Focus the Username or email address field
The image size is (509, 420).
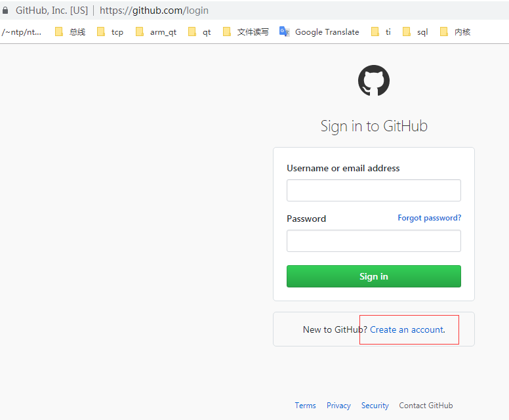(374, 190)
